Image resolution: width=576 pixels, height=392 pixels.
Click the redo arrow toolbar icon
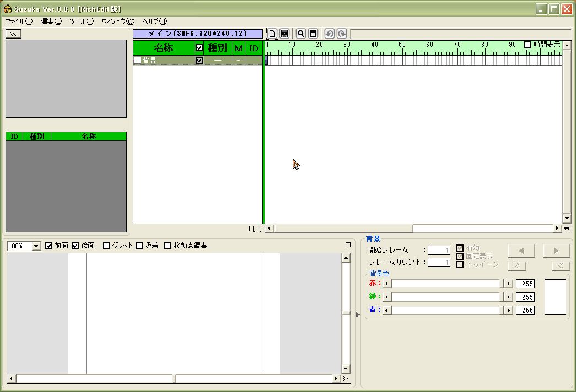[x=342, y=34]
